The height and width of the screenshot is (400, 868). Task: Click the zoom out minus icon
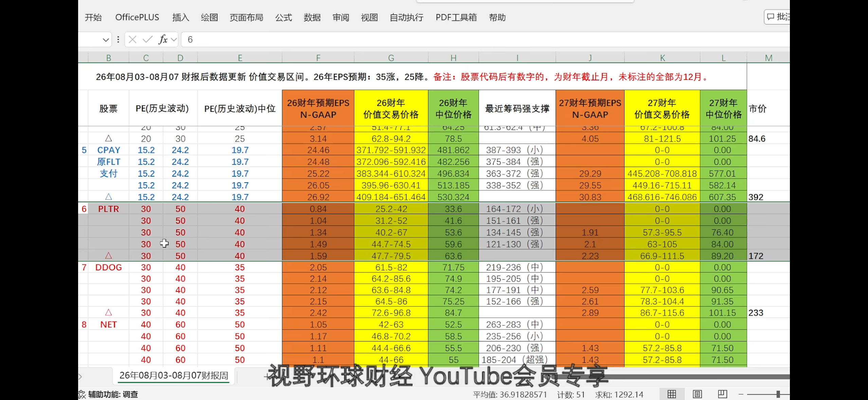(741, 394)
